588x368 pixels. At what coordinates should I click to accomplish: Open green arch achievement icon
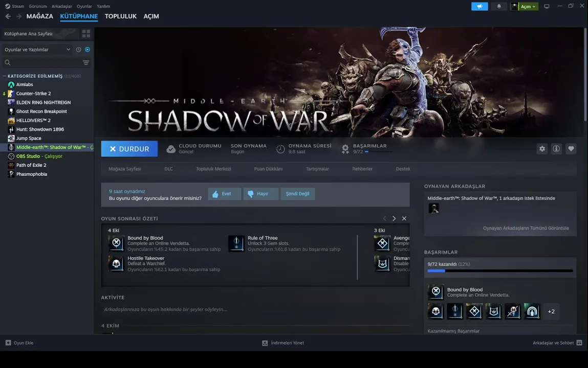tap(532, 311)
